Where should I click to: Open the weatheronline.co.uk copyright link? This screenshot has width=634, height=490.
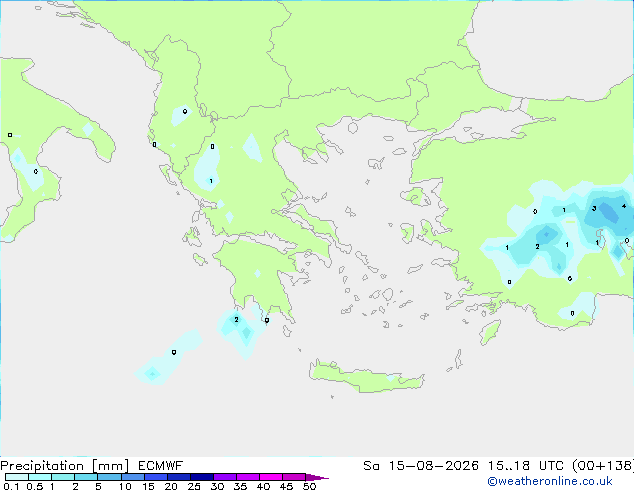[x=550, y=481]
